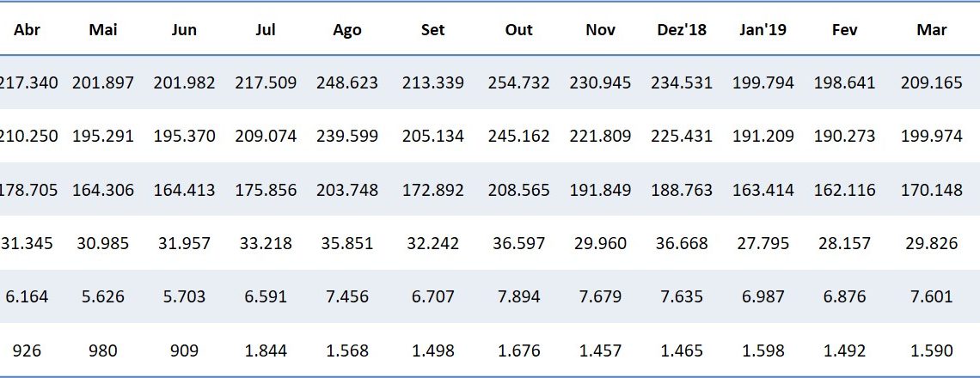Image resolution: width=980 pixels, height=378 pixels.
Task: Click the Jul column header
Action: click(x=266, y=30)
